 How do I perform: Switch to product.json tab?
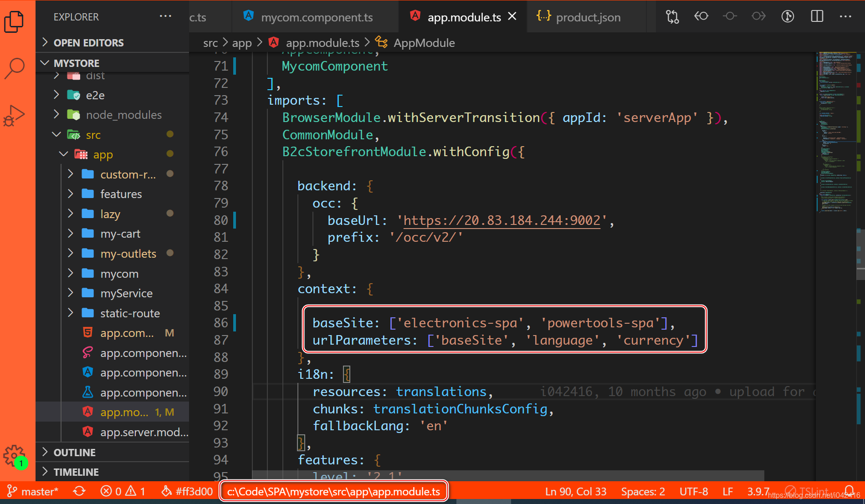pos(587,16)
